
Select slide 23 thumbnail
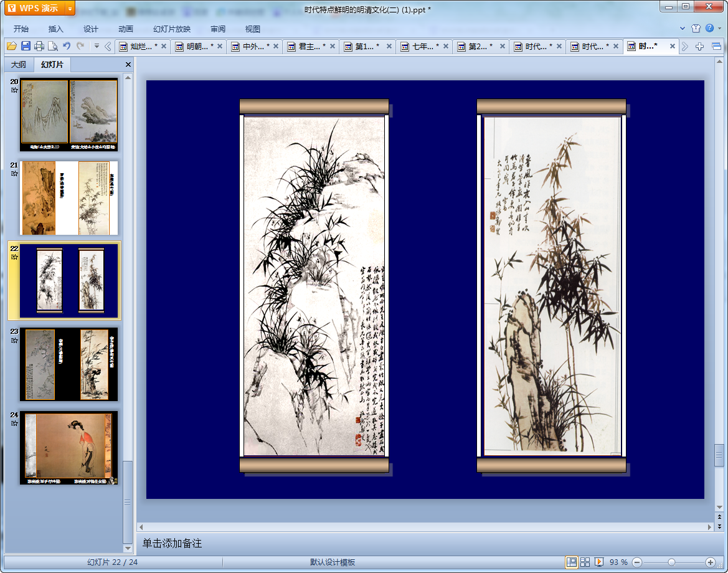click(x=69, y=364)
